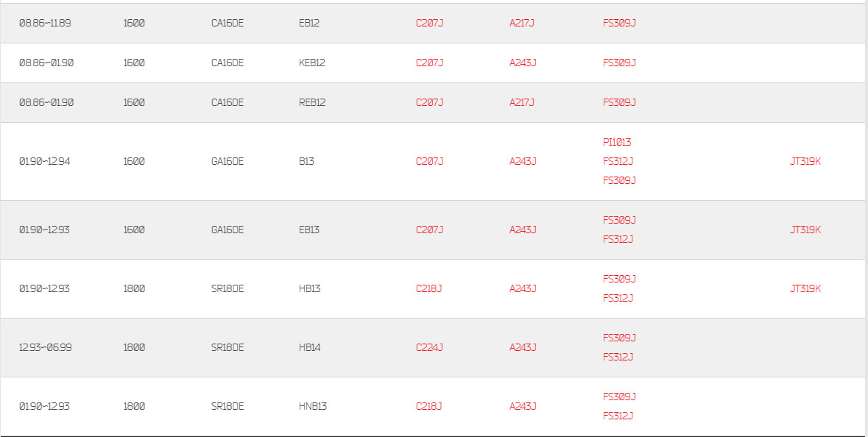
Task: Click A217J in the EB12 row
Action: point(521,24)
